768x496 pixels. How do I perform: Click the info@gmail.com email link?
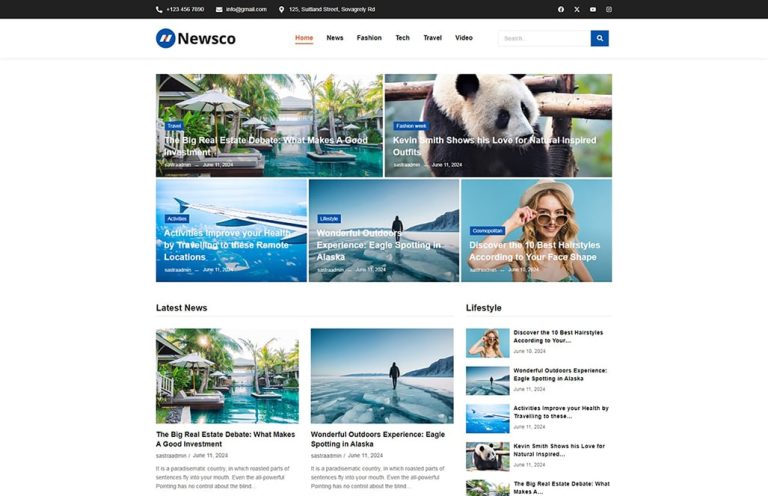(x=246, y=9)
